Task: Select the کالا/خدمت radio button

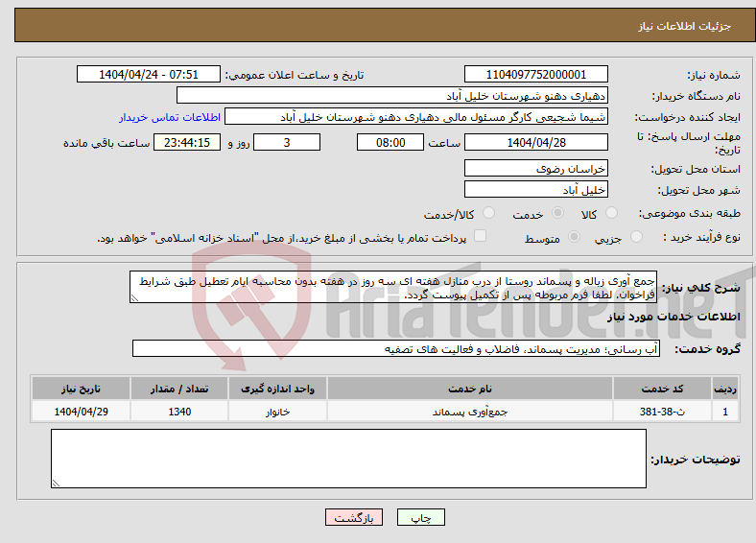Action: tap(489, 213)
